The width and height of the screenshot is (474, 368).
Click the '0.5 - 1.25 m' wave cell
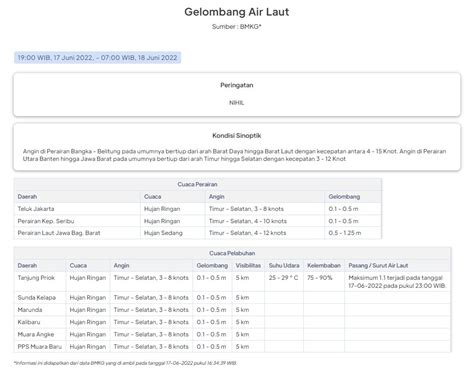coord(345,233)
